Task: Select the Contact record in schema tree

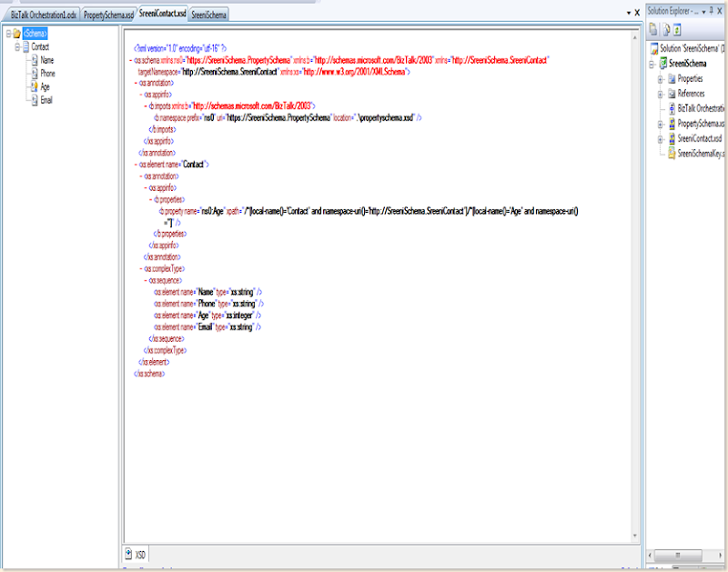Action: tap(40, 47)
